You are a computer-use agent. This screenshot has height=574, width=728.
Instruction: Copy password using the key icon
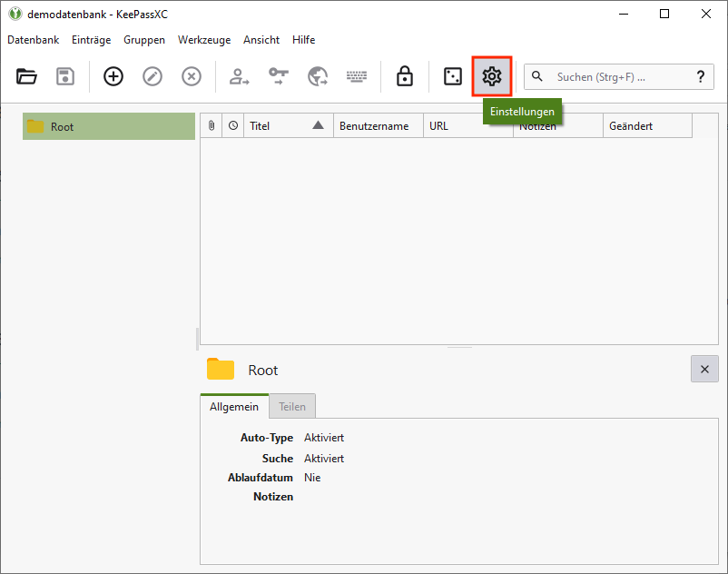278,77
